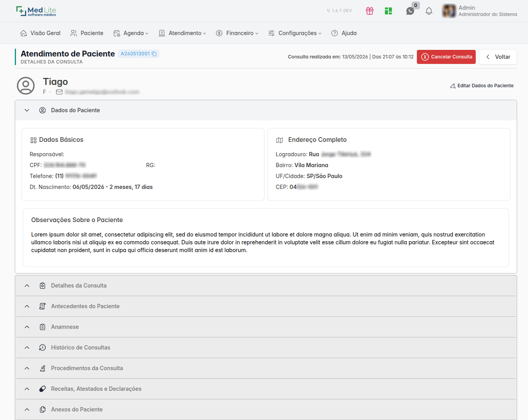Open notifications bell
Viewport: 528px width, 420px height.
pyautogui.click(x=429, y=11)
